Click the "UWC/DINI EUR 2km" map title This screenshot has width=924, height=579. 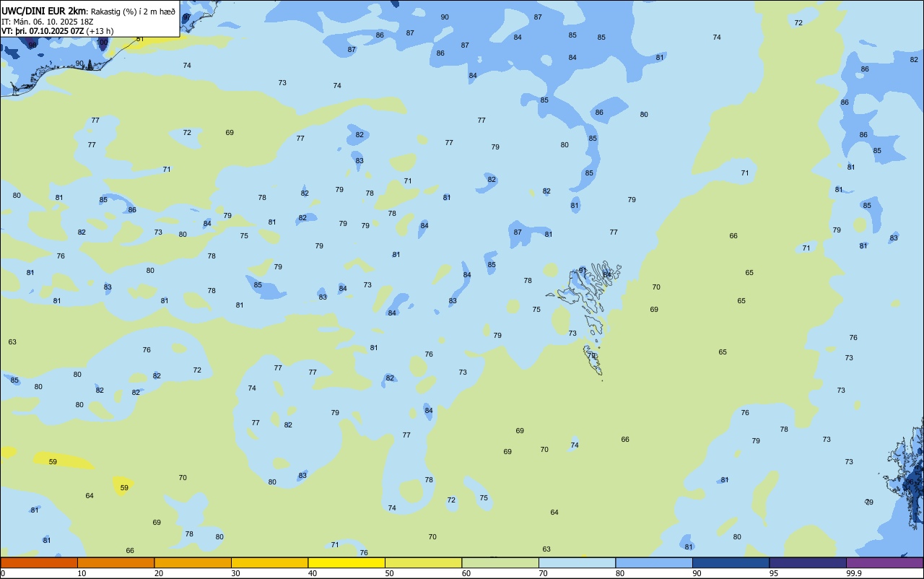coord(44,11)
